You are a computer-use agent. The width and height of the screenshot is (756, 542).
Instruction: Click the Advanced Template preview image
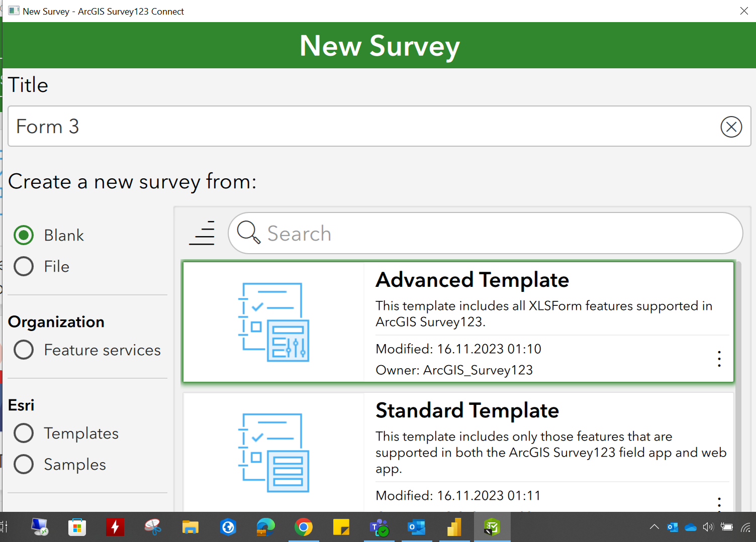pyautogui.click(x=273, y=321)
